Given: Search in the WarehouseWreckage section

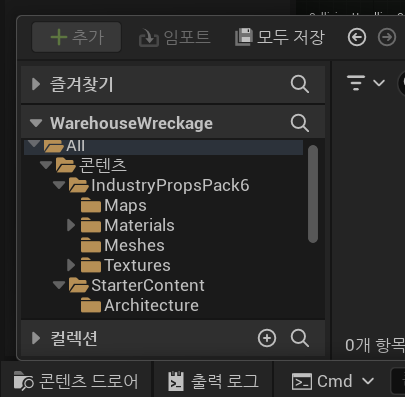Looking at the screenshot, I should [299, 123].
